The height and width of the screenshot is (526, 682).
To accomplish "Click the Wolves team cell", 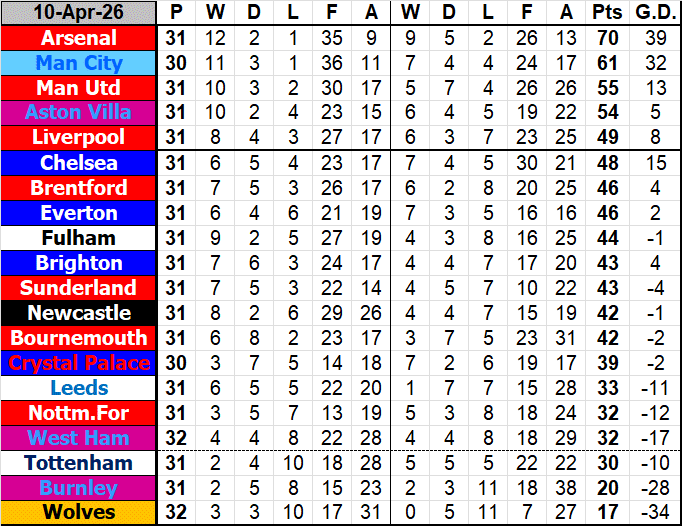I will tap(79, 513).
